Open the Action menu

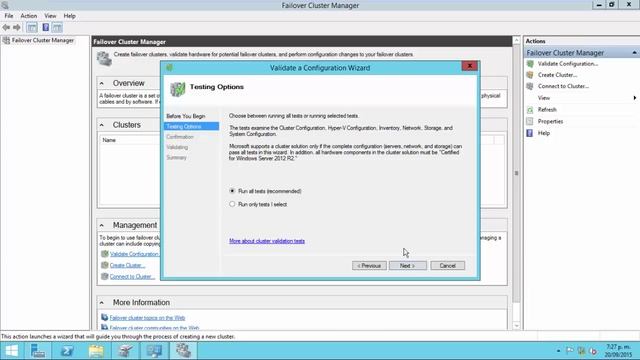29,16
